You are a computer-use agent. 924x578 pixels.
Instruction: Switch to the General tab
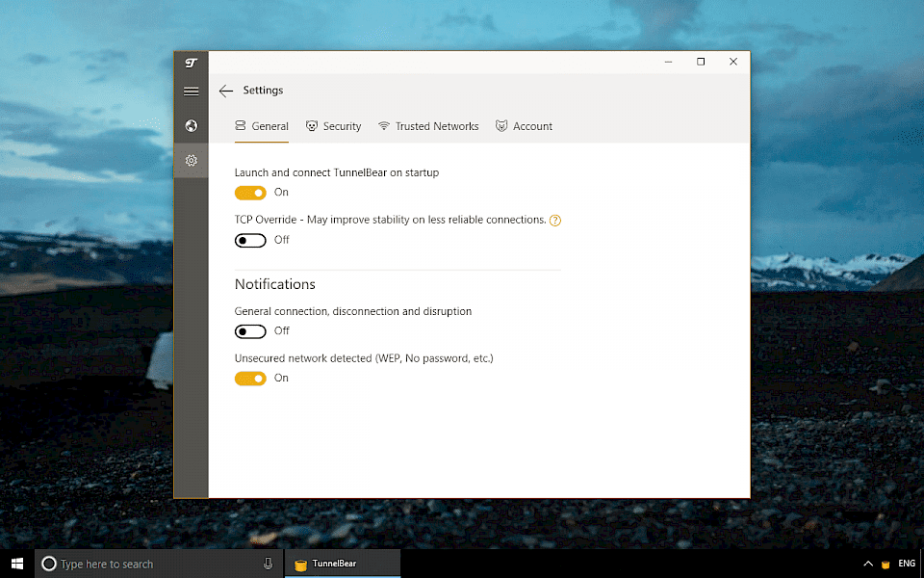tap(262, 126)
